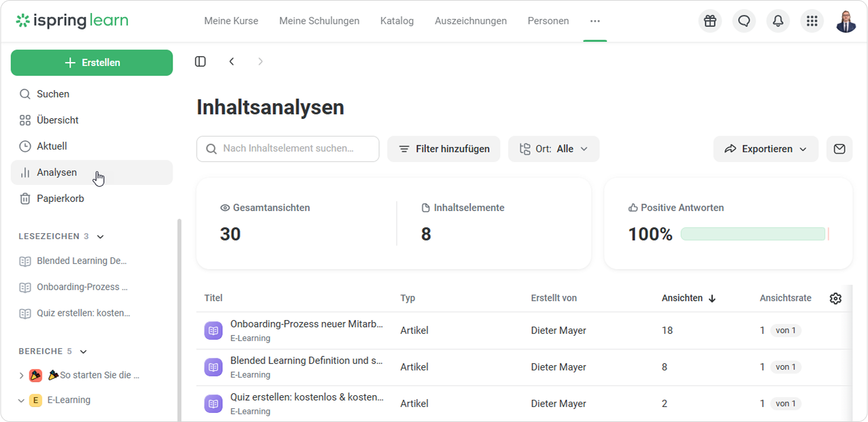Open the user profile avatar
This screenshot has width=868, height=422.
click(x=846, y=21)
